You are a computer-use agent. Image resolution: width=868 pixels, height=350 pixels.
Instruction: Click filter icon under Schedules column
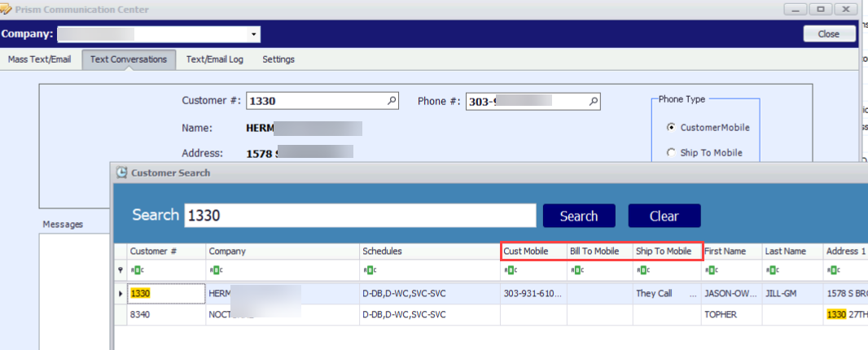(369, 270)
